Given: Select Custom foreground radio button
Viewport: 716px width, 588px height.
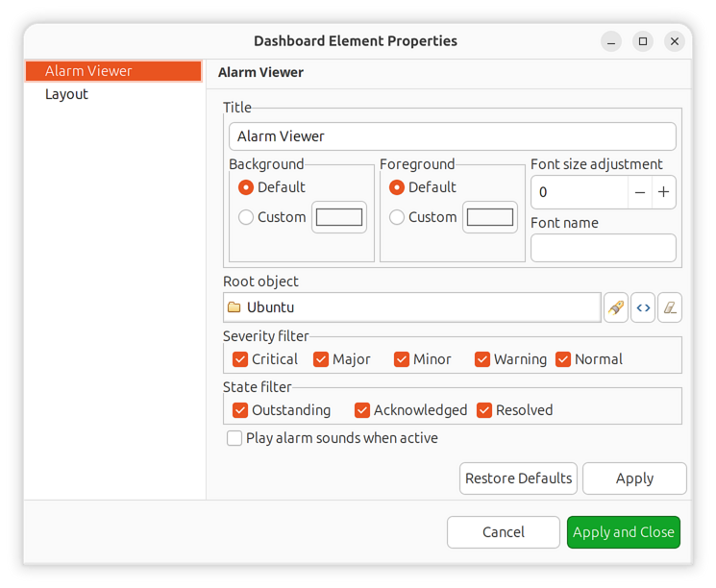Looking at the screenshot, I should tap(397, 217).
